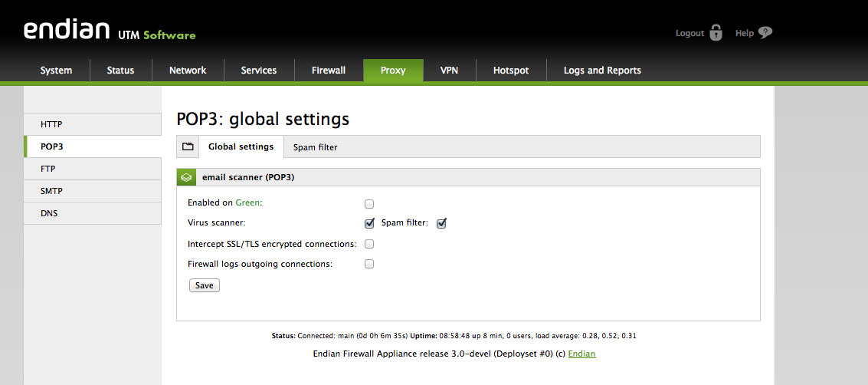The image size is (868, 385).
Task: Click the Logout padlock icon
Action: click(x=716, y=33)
